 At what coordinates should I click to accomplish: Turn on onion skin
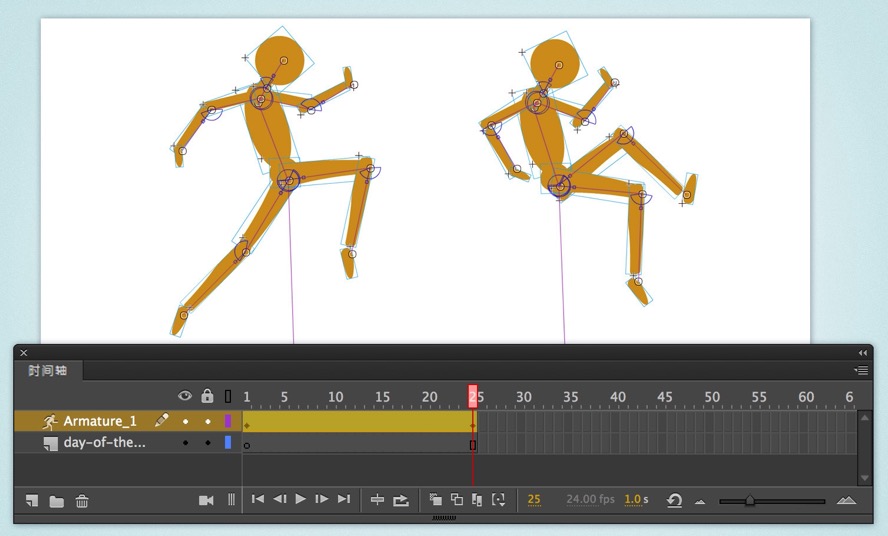(x=435, y=499)
